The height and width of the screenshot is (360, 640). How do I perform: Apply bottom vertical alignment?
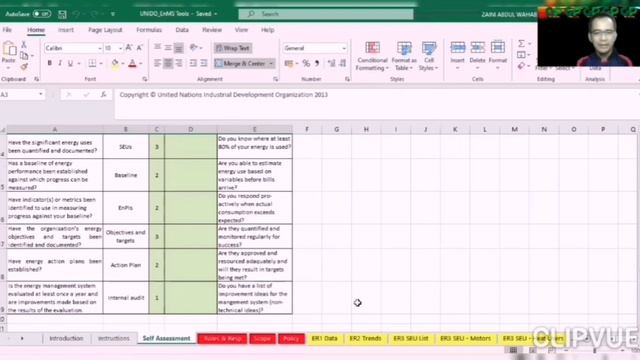click(x=178, y=48)
